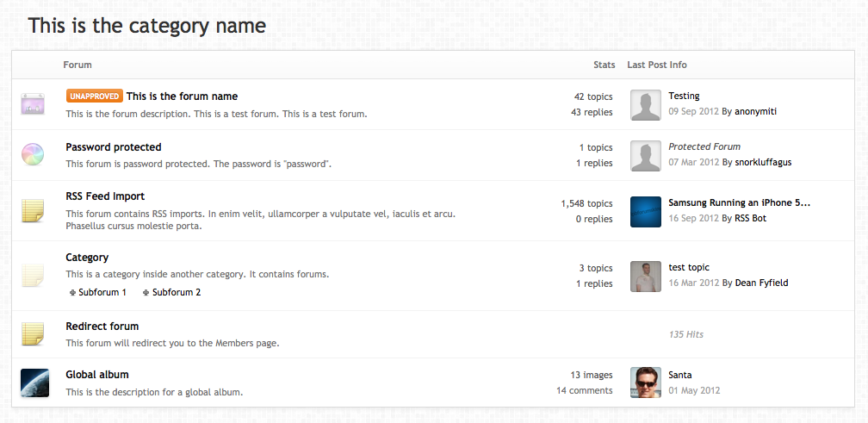Click the calendar-style forum icon in first row

click(33, 105)
